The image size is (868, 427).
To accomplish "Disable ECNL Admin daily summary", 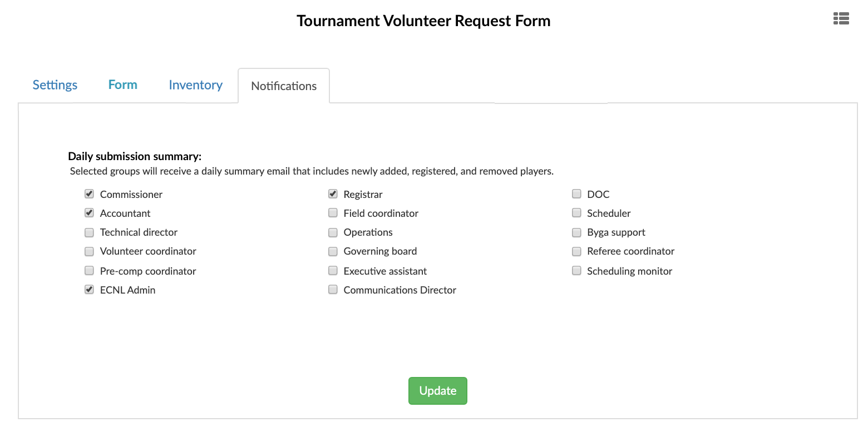I will pyautogui.click(x=89, y=290).
